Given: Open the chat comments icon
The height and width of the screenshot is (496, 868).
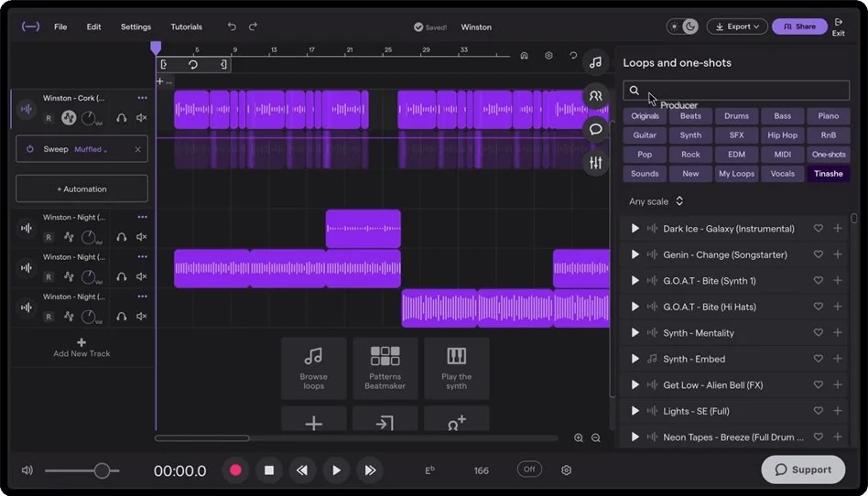Looking at the screenshot, I should [x=595, y=129].
